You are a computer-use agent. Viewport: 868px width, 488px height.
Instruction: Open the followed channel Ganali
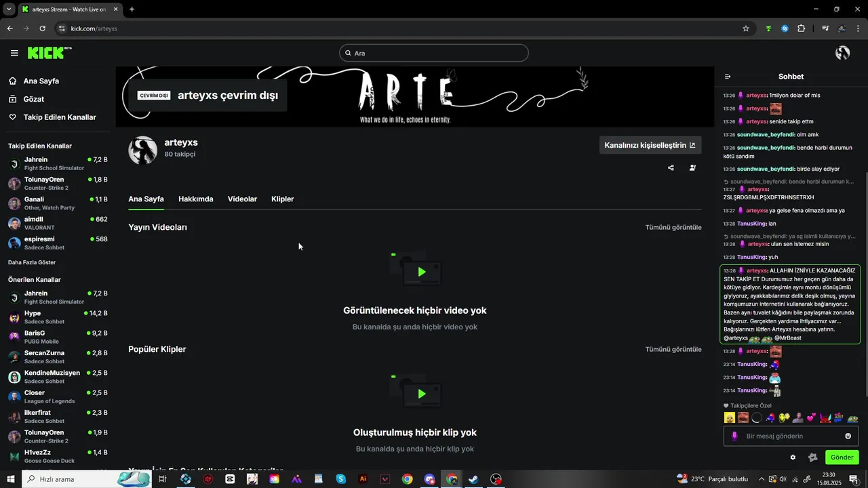click(58, 203)
